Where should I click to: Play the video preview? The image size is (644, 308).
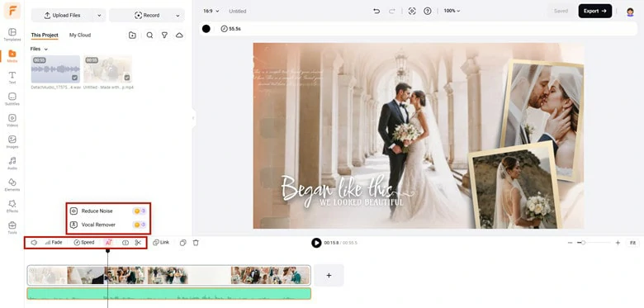tap(316, 243)
